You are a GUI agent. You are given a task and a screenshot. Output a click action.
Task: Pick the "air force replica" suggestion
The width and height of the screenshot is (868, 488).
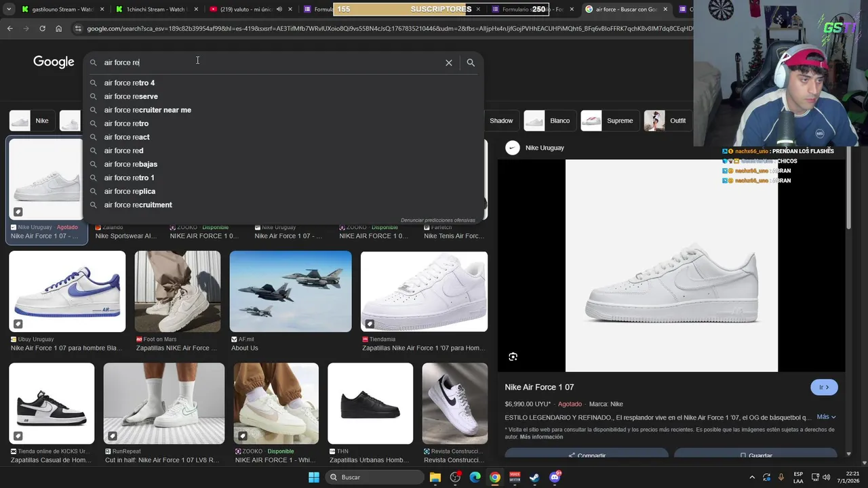(x=283, y=191)
